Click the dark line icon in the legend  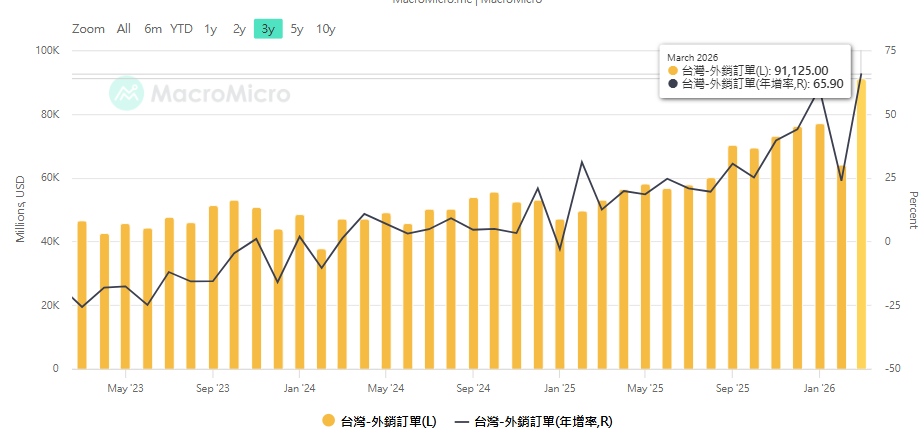tap(461, 422)
